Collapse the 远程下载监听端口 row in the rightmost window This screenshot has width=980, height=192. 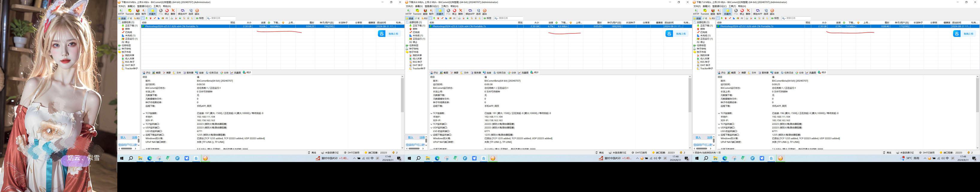[719, 135]
